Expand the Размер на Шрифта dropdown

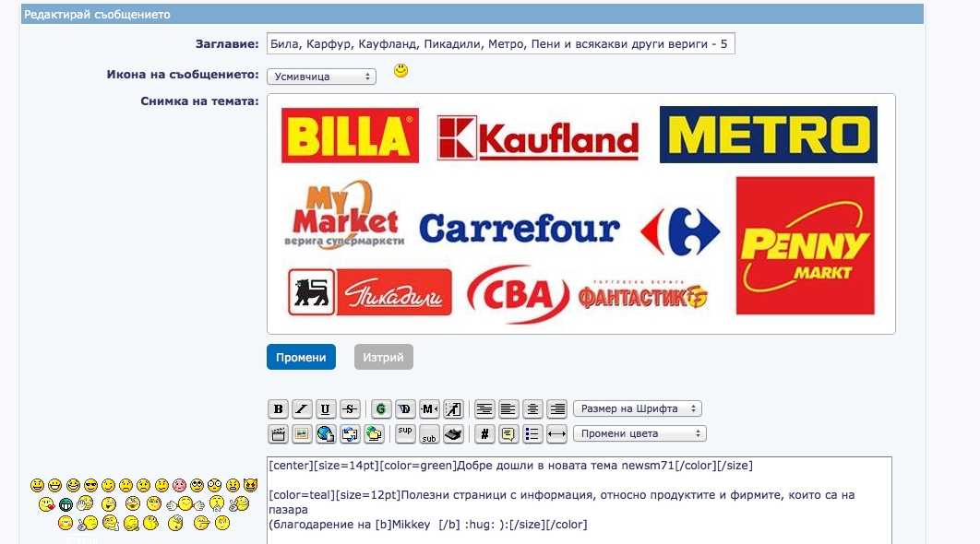pyautogui.click(x=637, y=408)
